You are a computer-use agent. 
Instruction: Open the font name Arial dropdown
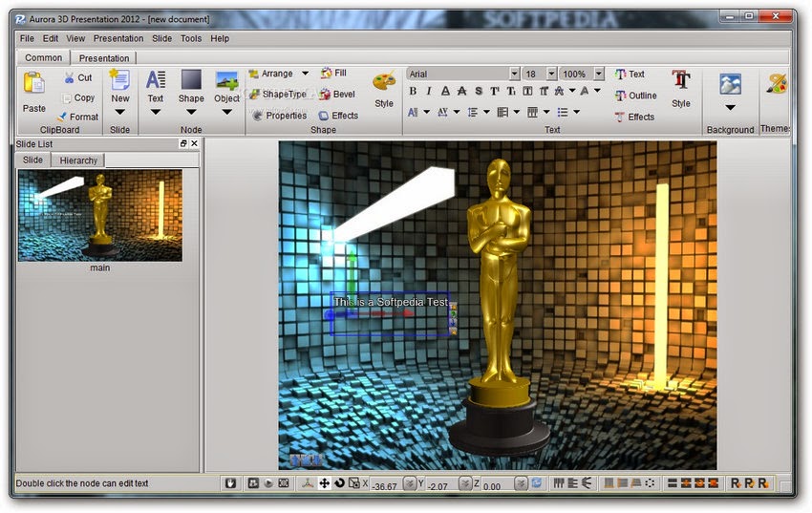click(x=514, y=74)
